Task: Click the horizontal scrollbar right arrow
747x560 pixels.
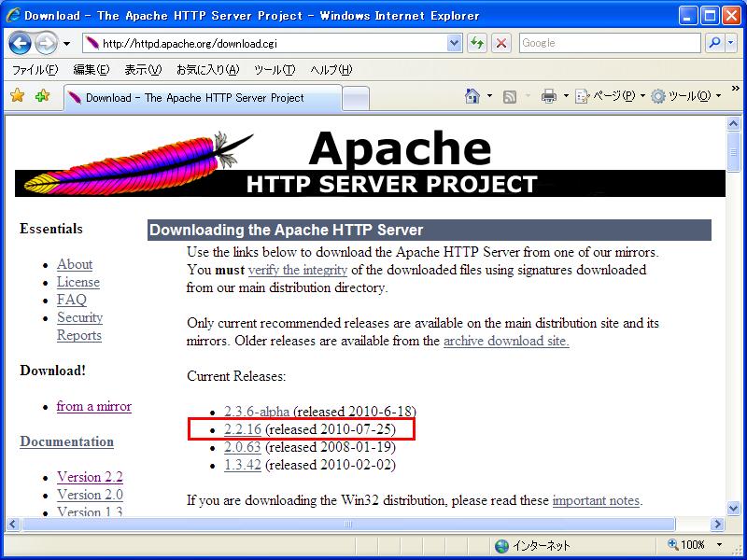Action: (x=717, y=525)
